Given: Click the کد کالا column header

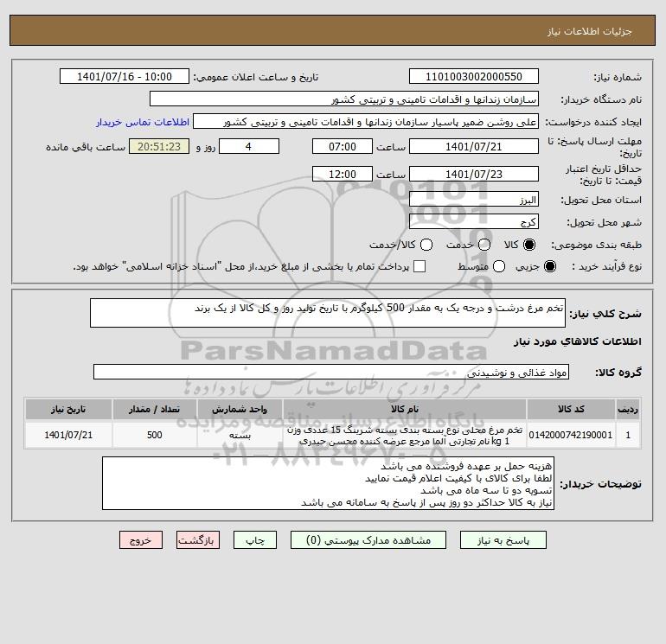Looking at the screenshot, I should (x=571, y=409).
